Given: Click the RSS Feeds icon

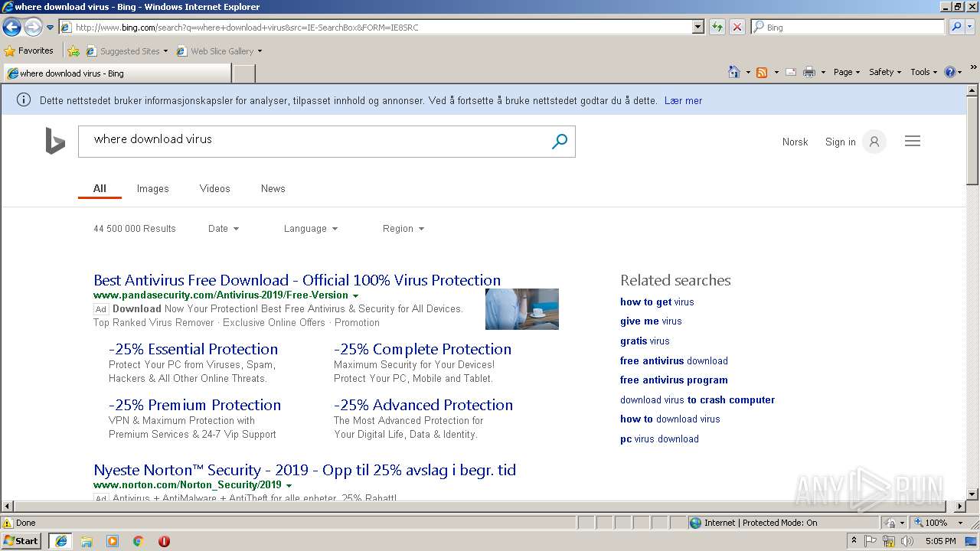Looking at the screenshot, I should tap(762, 72).
